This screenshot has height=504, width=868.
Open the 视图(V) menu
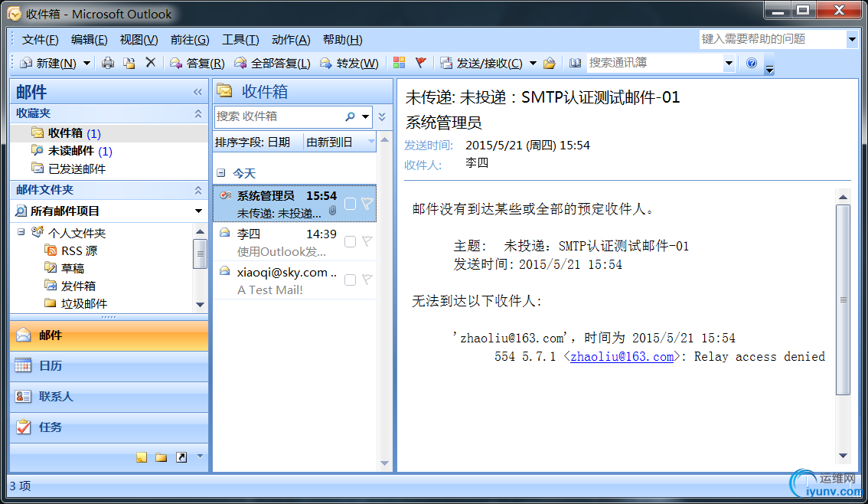(x=139, y=40)
